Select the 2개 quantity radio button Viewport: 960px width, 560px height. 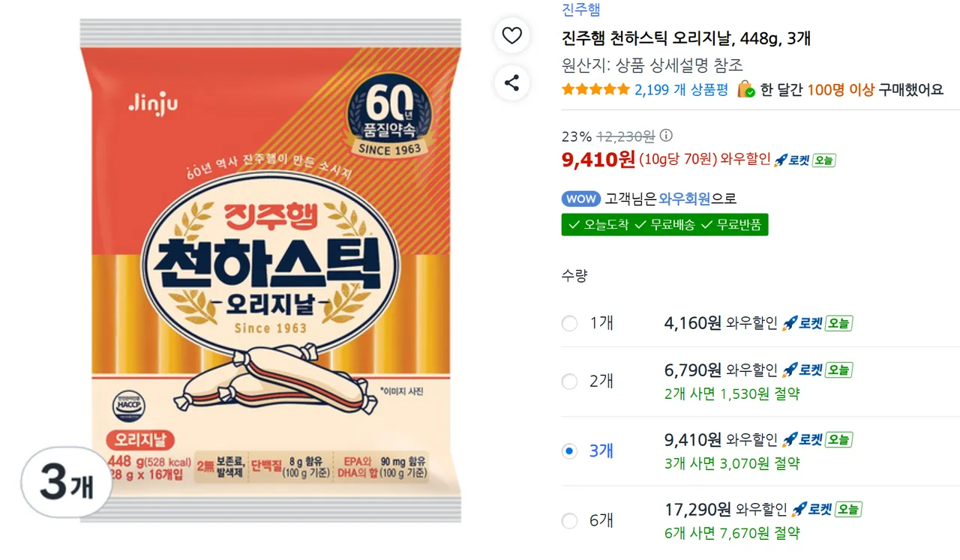click(570, 382)
